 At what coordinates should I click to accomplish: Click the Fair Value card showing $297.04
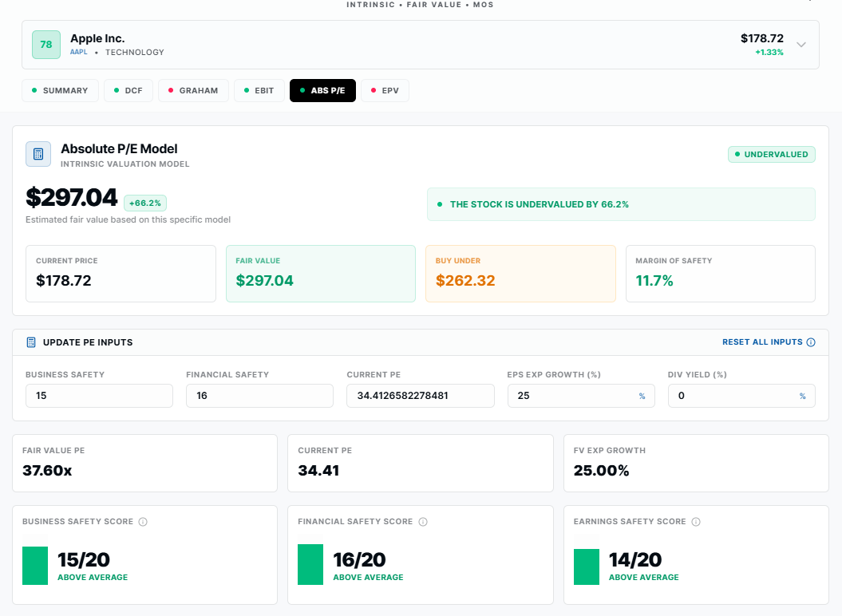pos(321,274)
